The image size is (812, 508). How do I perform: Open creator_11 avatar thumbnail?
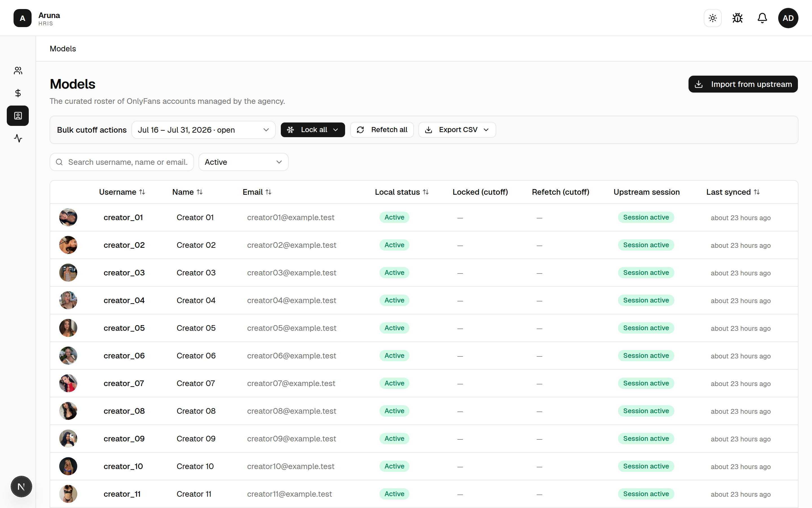point(68,494)
